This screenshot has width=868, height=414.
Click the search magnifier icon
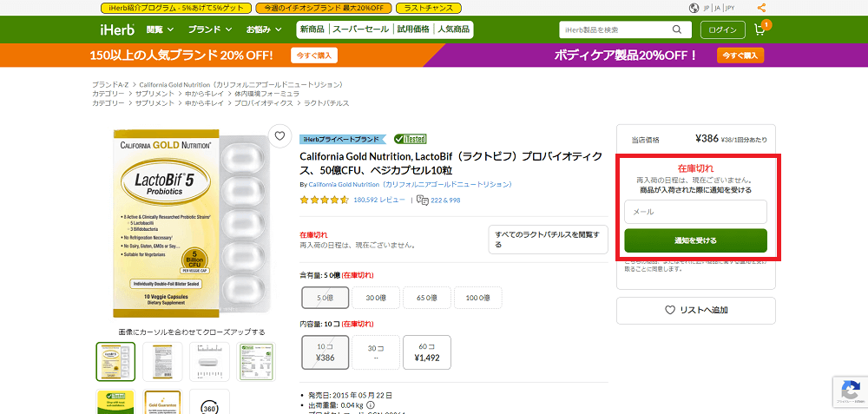[677, 30]
